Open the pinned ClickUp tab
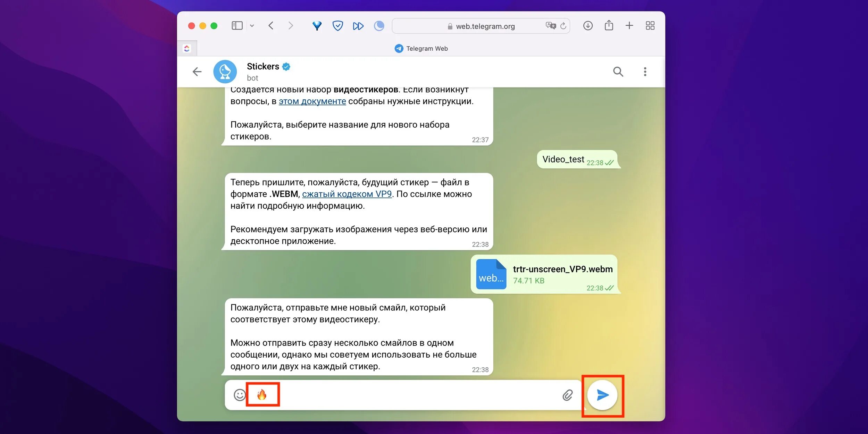 (x=187, y=49)
